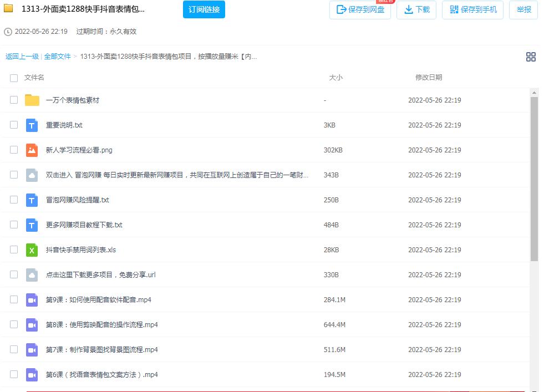Click 保存到网盘 button
544x392 pixels.
(x=360, y=10)
